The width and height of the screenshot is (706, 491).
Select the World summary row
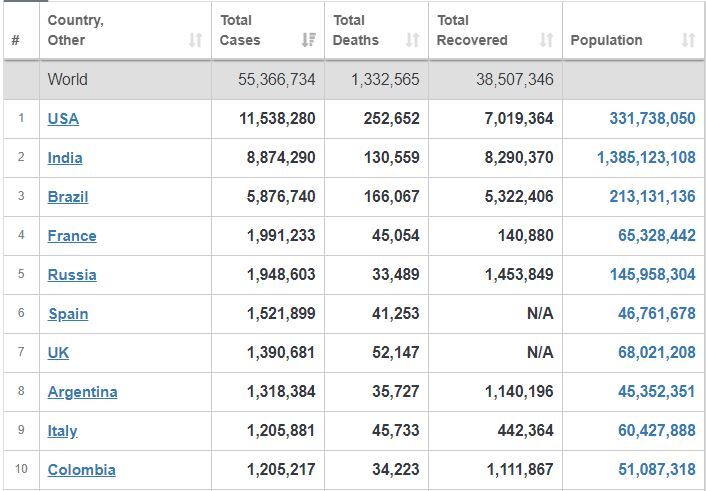353,80
